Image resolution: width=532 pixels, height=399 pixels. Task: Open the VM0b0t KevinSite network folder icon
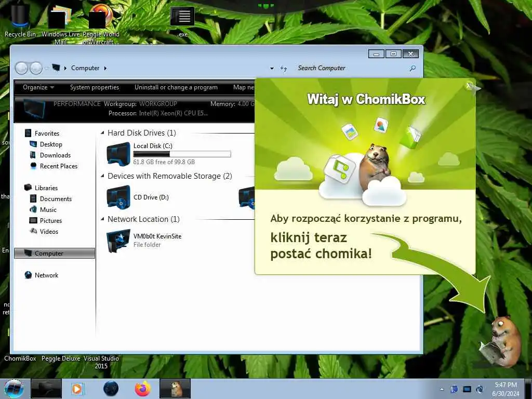118,241
